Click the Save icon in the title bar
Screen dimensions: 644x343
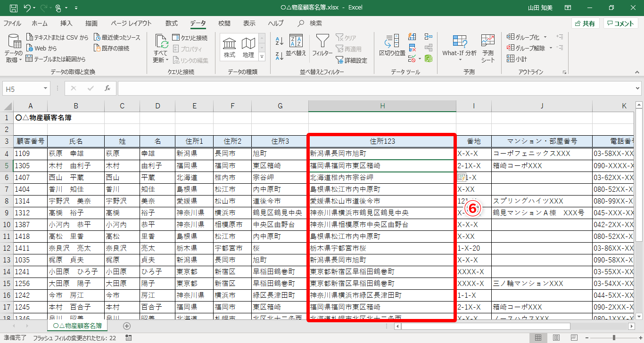pyautogui.click(x=13, y=8)
